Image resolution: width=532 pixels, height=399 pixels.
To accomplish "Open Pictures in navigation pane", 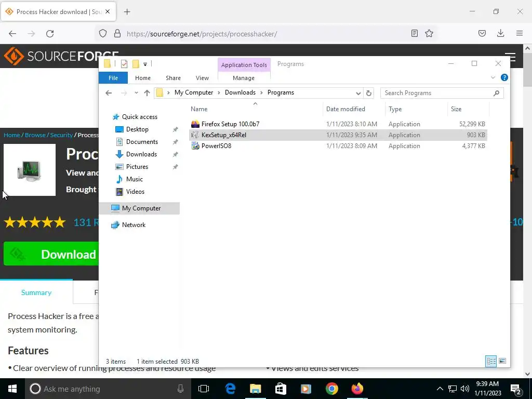I will pyautogui.click(x=137, y=167).
